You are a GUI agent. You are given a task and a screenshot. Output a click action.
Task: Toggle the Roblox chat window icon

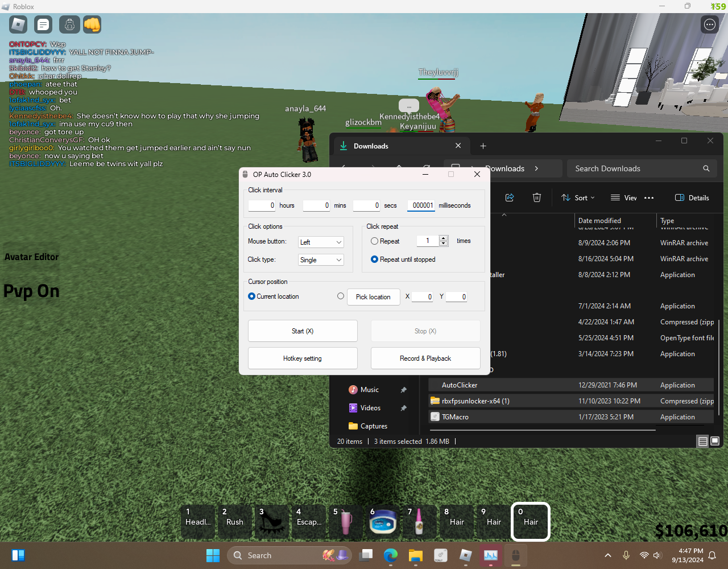click(x=43, y=24)
